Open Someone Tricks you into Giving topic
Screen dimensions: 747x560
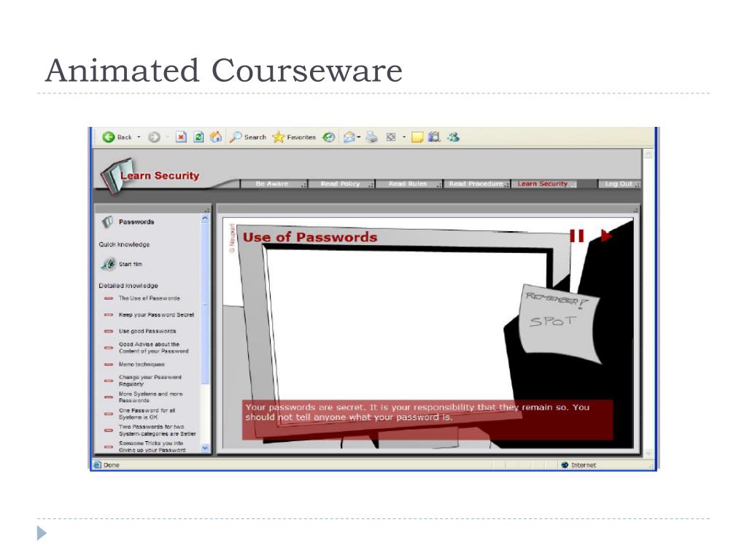[152, 447]
